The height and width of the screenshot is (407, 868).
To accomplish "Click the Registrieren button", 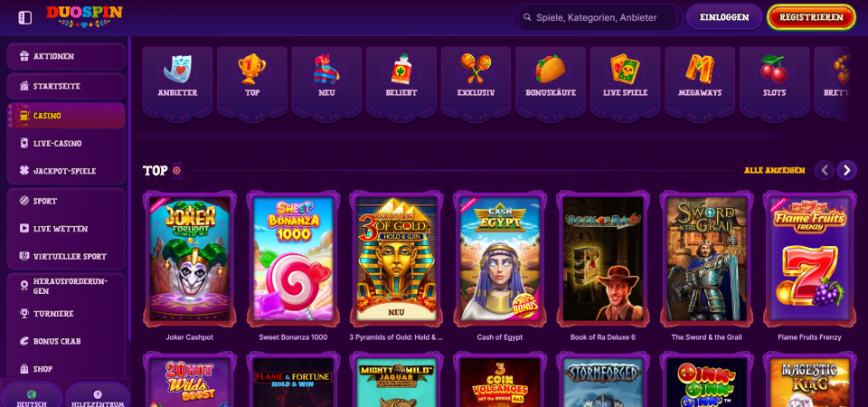I will coord(811,17).
